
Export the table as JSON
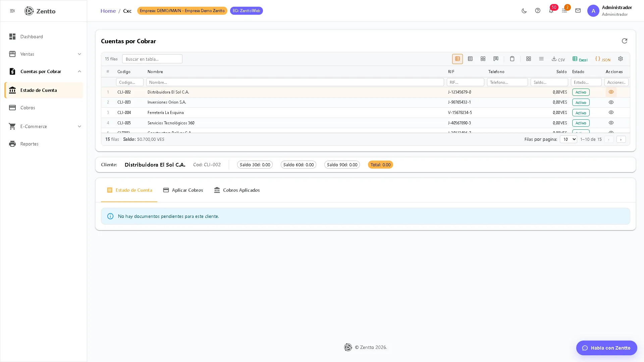603,59
